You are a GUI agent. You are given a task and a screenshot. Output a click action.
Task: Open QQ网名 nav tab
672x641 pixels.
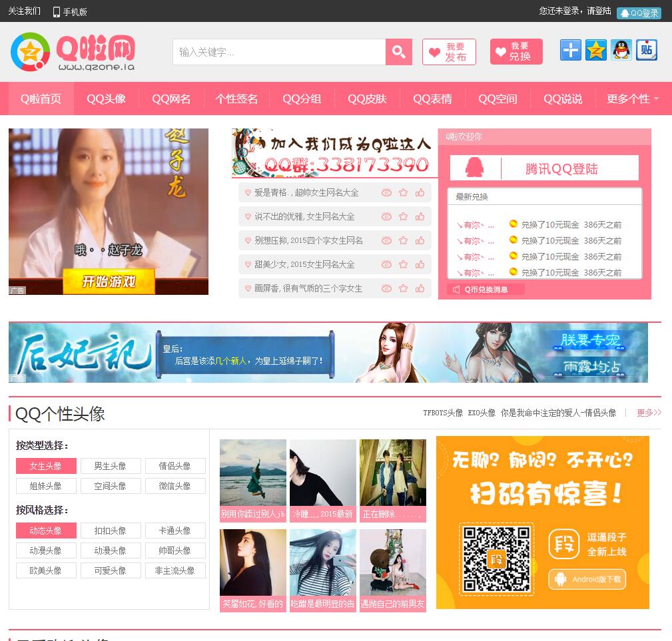click(x=171, y=99)
